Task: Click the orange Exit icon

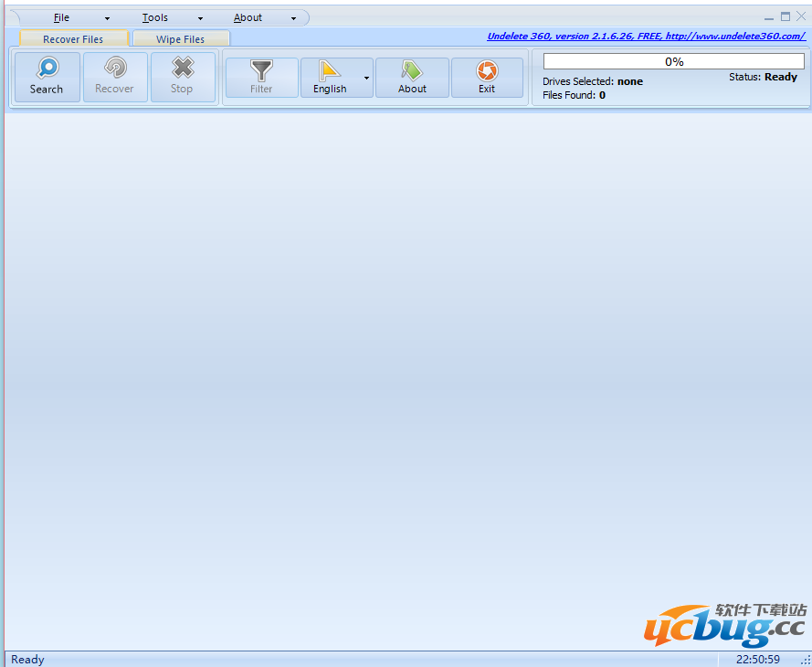Action: click(487, 71)
